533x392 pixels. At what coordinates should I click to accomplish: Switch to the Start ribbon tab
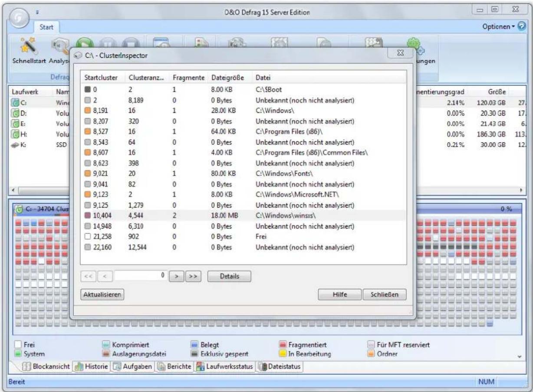tap(46, 27)
